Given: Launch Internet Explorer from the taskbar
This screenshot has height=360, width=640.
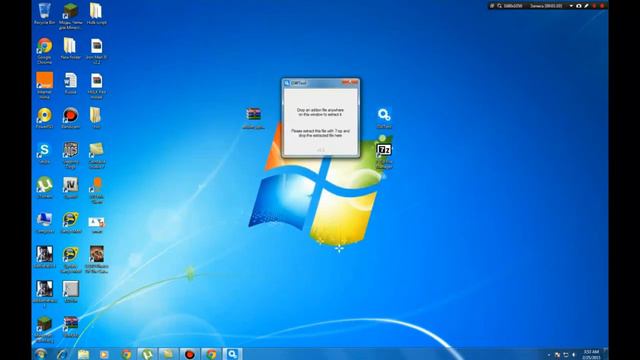Looking at the screenshot, I should [62, 354].
